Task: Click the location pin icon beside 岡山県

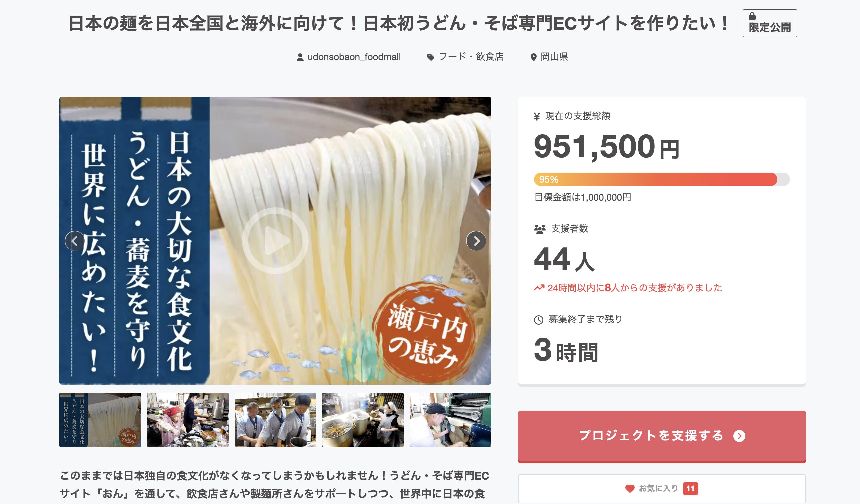Action: (533, 57)
